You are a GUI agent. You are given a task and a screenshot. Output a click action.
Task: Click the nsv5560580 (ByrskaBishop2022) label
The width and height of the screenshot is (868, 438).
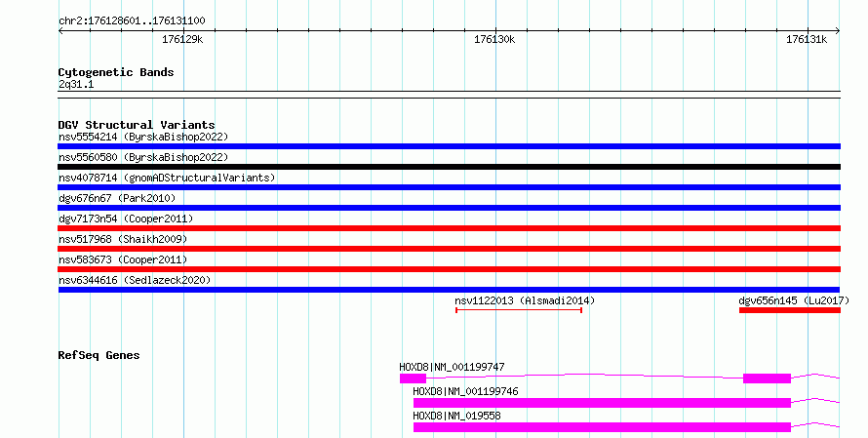point(143,157)
